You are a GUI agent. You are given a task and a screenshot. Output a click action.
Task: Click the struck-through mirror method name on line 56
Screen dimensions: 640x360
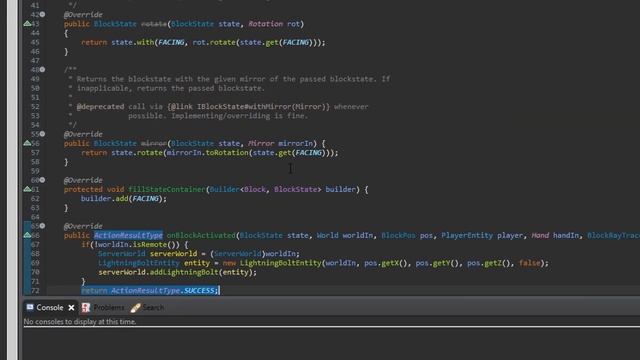click(154, 143)
